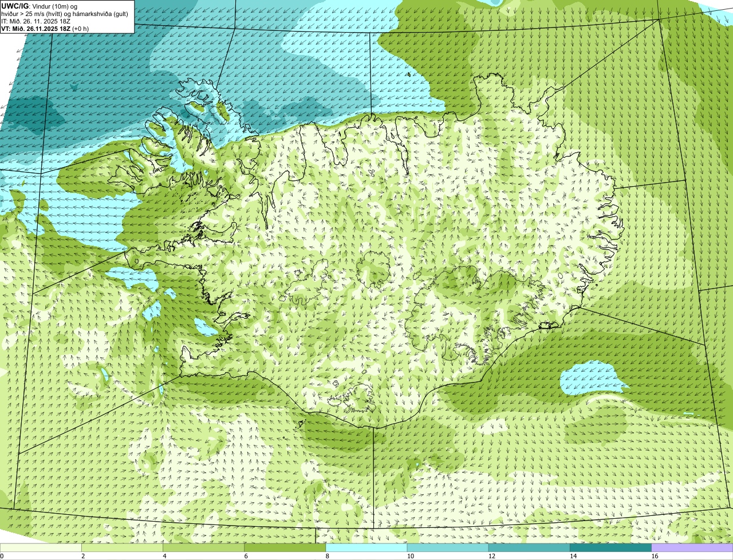Pick the 10–12 cyan legend swatch
733x560 pixels.
click(x=448, y=547)
